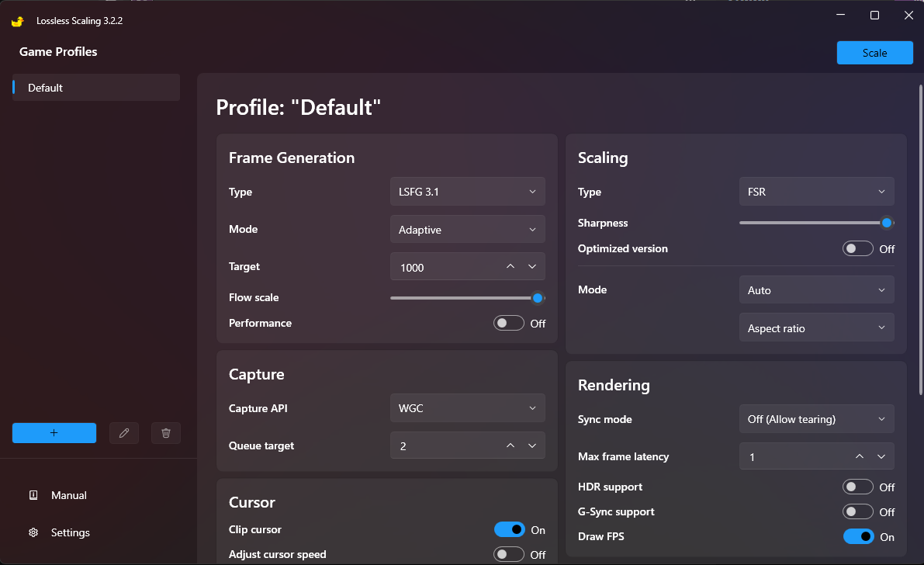Enable Adjust cursor speed switch

(509, 554)
